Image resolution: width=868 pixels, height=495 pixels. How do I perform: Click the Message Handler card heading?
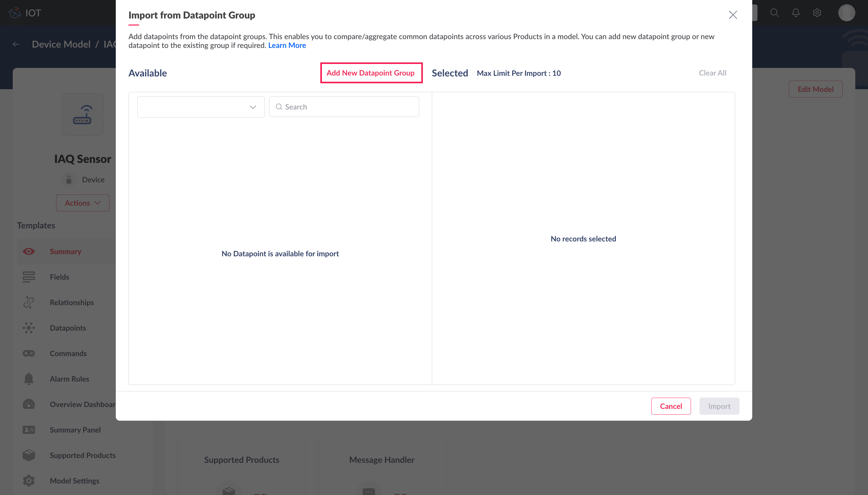coord(382,460)
